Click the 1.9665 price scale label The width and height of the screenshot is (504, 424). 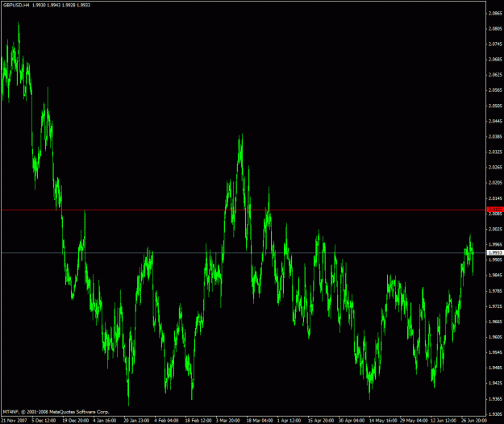pos(495,322)
